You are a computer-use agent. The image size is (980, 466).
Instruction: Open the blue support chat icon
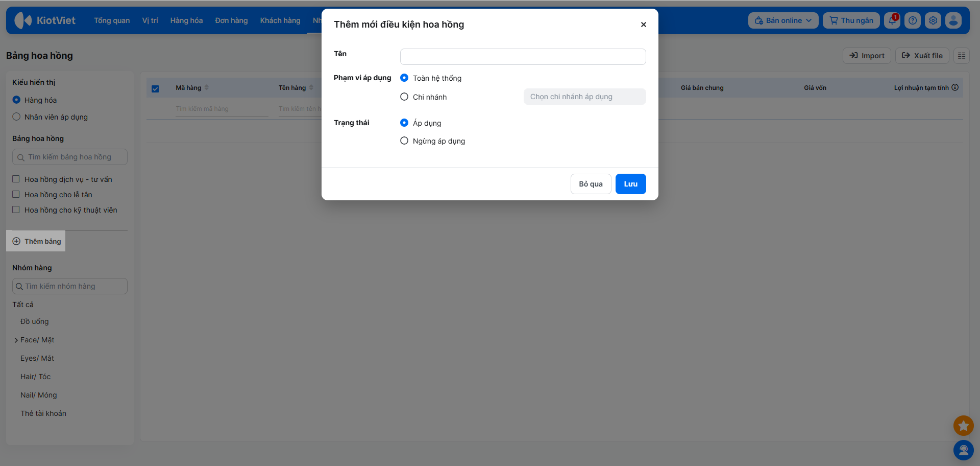(964, 450)
